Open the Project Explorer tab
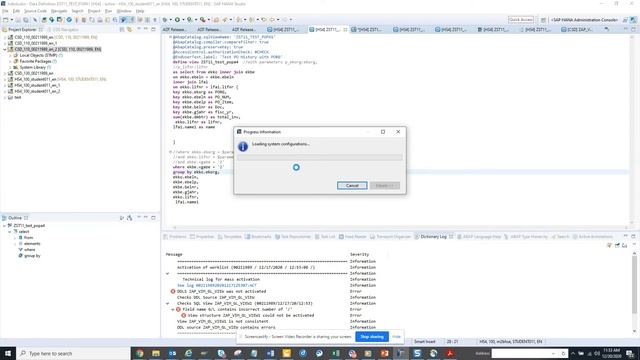 click(22, 29)
